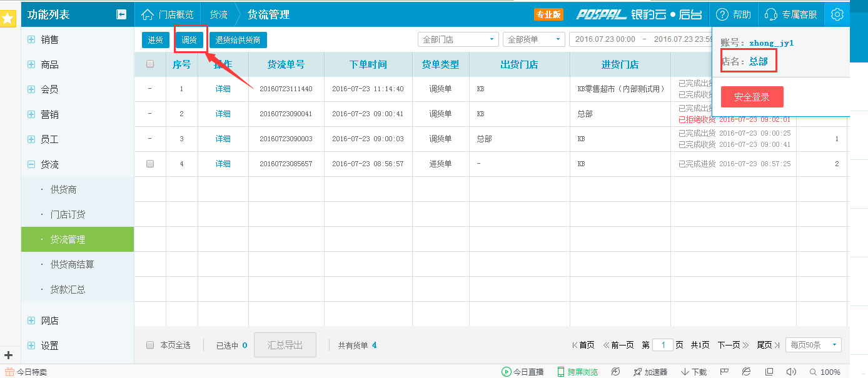Click the circular restore icon in status bar
The image size is (868, 378).
[x=615, y=372]
